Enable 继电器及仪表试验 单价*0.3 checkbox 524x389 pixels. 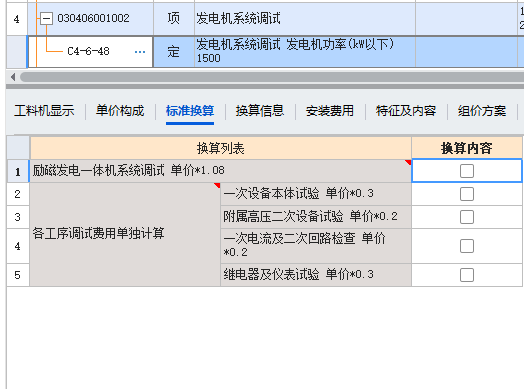(x=467, y=275)
